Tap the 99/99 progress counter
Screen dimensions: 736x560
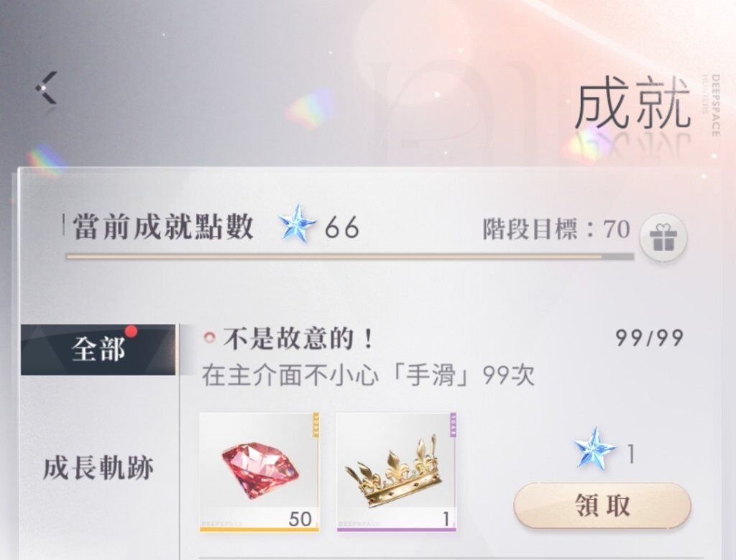(x=649, y=338)
